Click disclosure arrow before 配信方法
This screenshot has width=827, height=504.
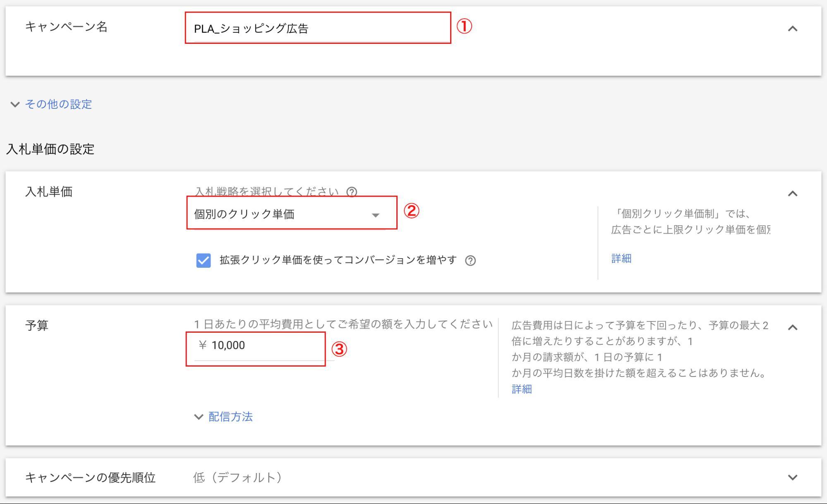click(199, 417)
